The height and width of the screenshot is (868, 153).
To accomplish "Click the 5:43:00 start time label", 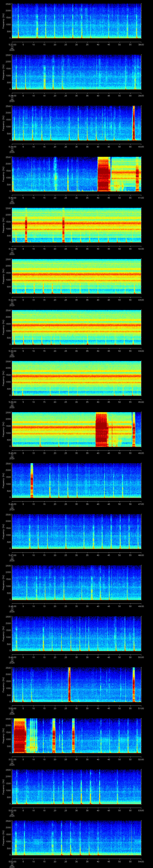I will pyautogui.click(x=12, y=351).
